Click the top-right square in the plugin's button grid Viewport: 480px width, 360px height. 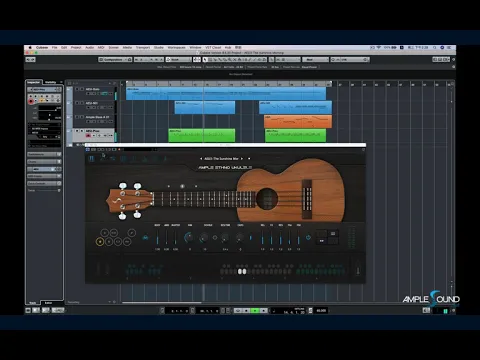point(333,234)
